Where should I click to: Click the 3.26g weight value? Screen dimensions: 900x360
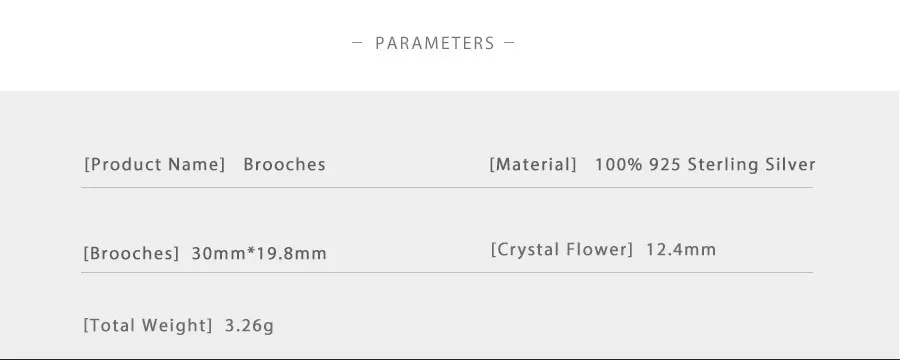tap(249, 326)
